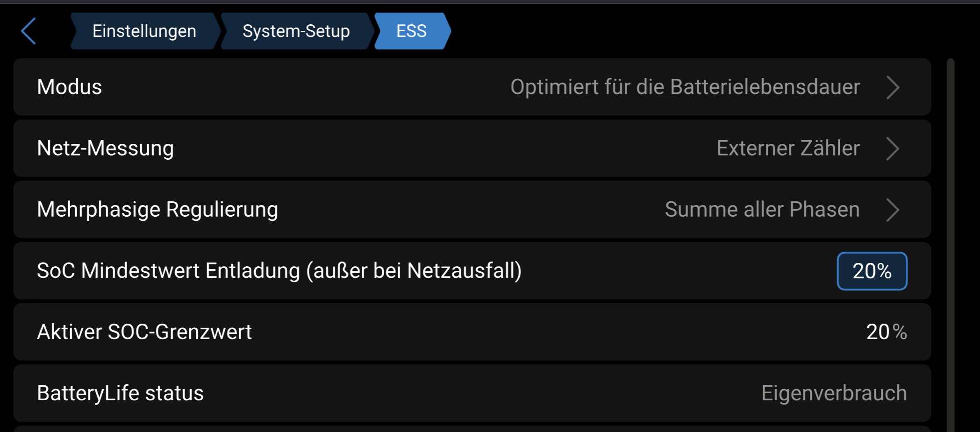980x432 pixels.
Task: Select the Aktiver SOC-Grenzwert label
Action: click(144, 332)
